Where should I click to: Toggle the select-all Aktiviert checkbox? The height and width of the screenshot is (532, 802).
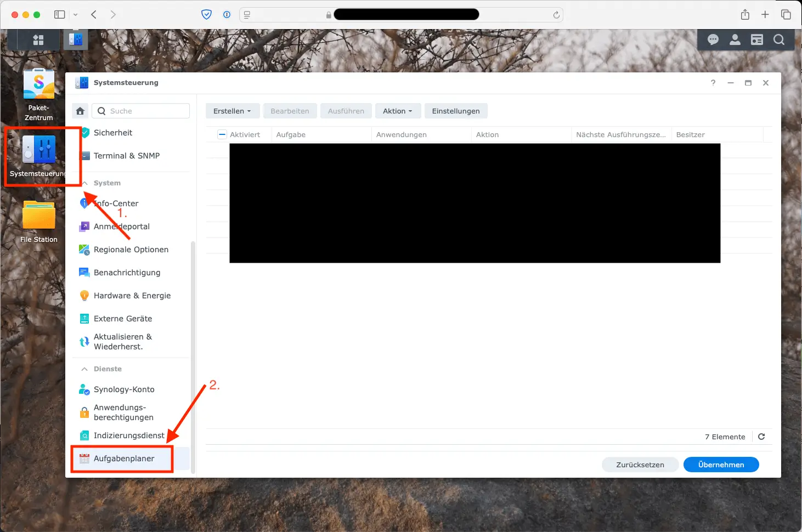pyautogui.click(x=222, y=134)
